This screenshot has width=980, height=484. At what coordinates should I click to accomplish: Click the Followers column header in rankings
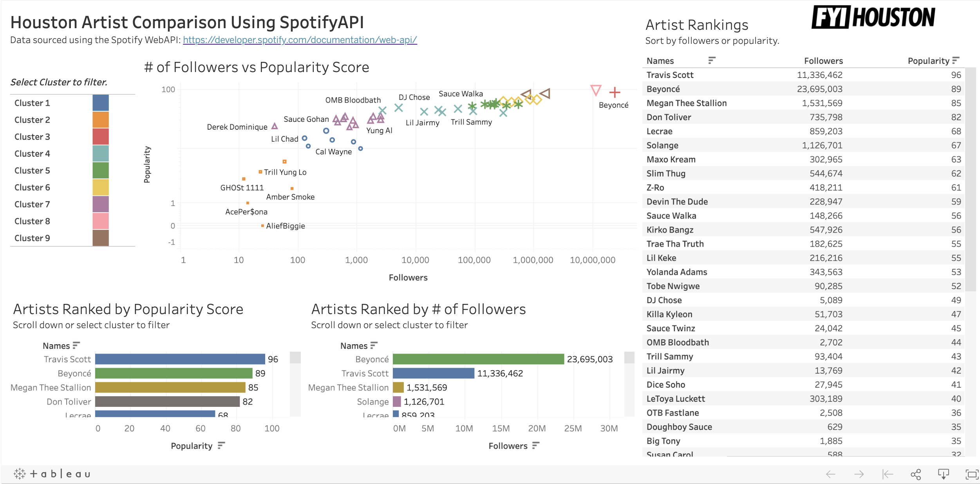tap(823, 61)
